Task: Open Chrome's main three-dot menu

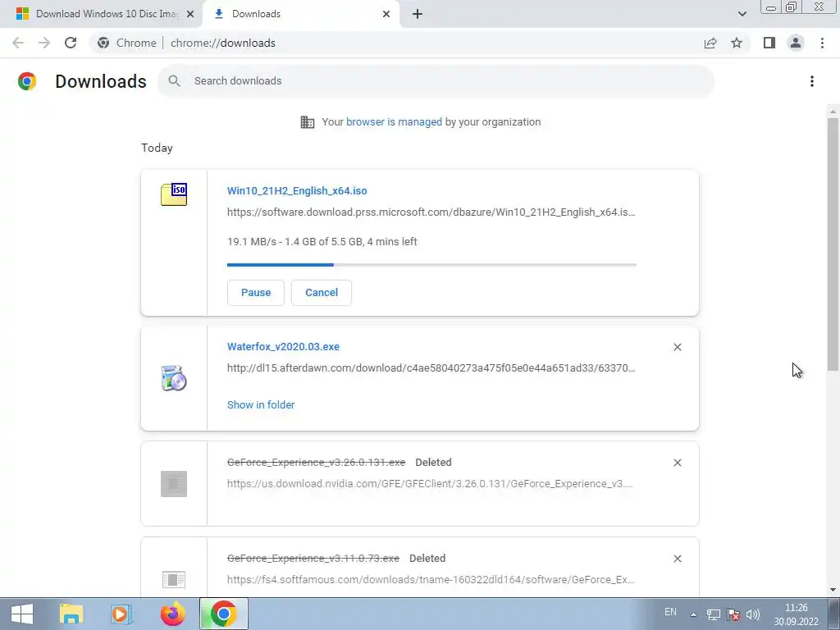Action: pos(822,43)
